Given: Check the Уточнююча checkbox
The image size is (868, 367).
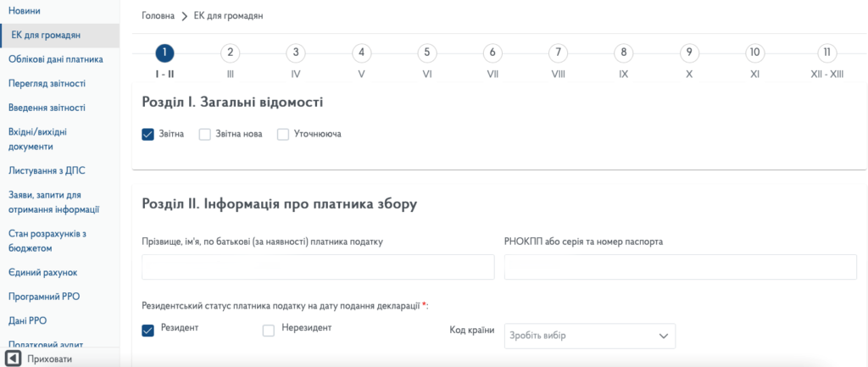Looking at the screenshot, I should click(283, 135).
